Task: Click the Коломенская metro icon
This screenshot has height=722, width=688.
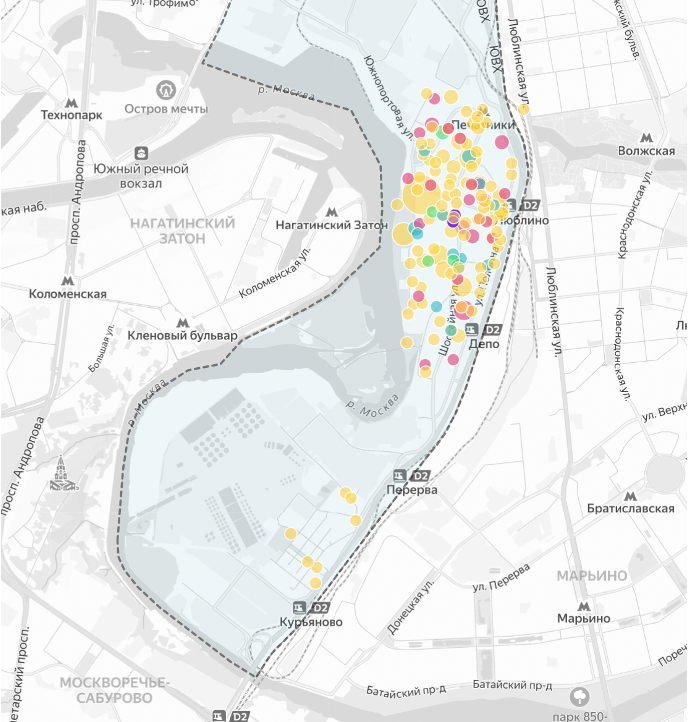Action: tap(68, 281)
